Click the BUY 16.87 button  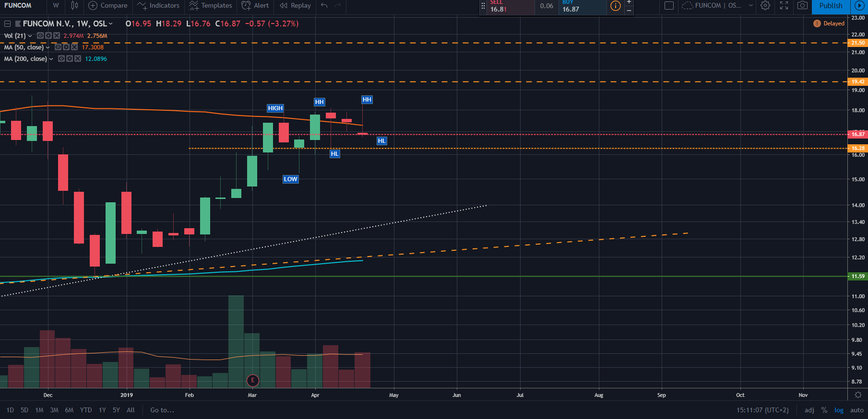[x=582, y=7]
